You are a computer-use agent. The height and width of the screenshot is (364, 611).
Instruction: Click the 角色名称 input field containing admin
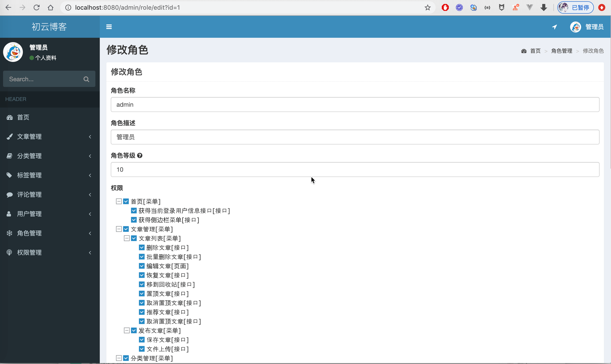(355, 105)
